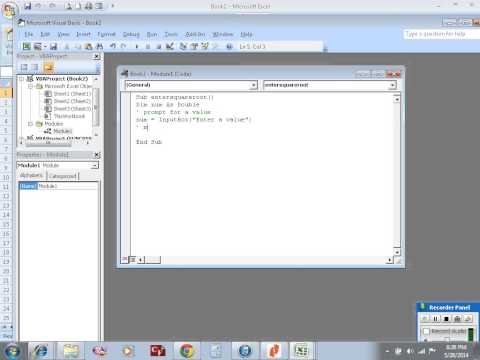Switch to the Alphabetic properties tab
Screen dimensions: 480x360
coord(31,175)
